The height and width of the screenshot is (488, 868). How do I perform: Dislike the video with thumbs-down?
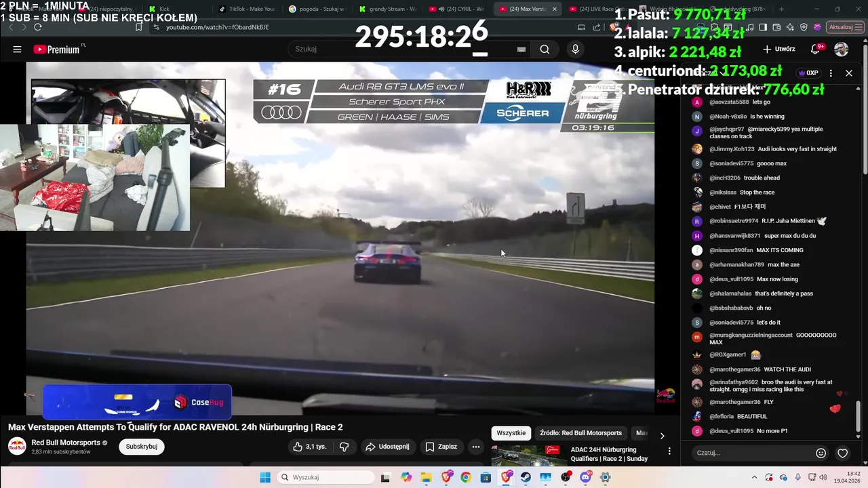click(x=344, y=447)
